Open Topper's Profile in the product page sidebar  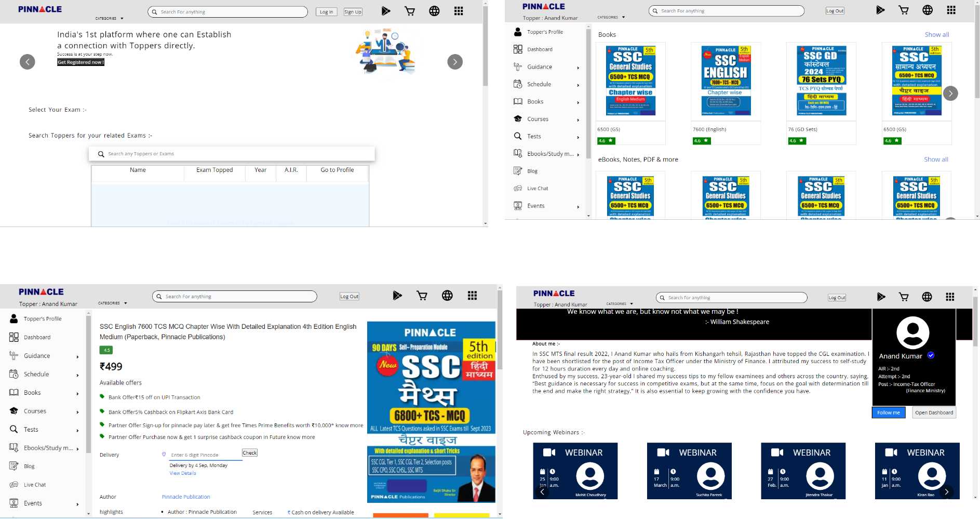tap(43, 319)
